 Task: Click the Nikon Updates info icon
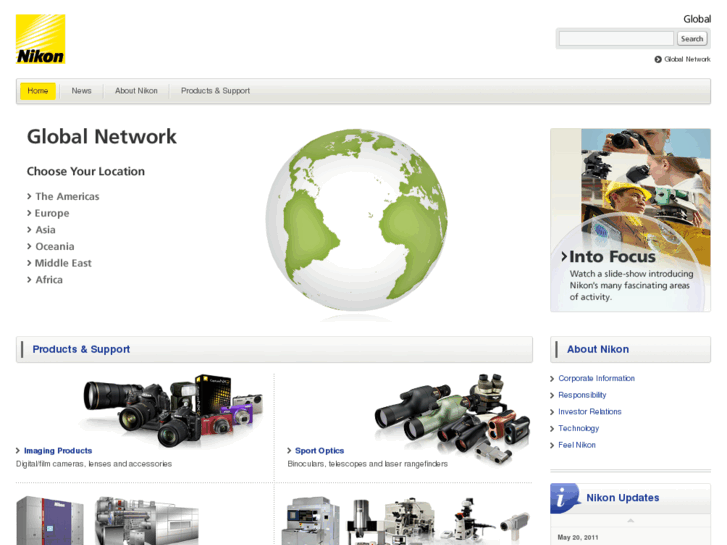[x=564, y=498]
